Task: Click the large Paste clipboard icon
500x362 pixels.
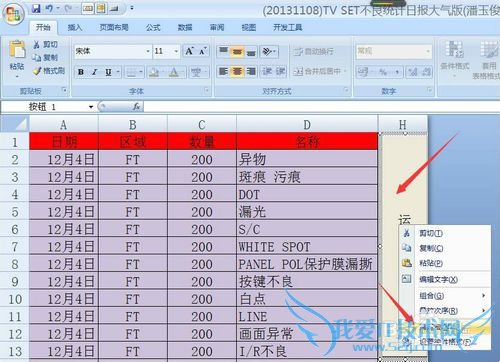Action: coord(17,50)
